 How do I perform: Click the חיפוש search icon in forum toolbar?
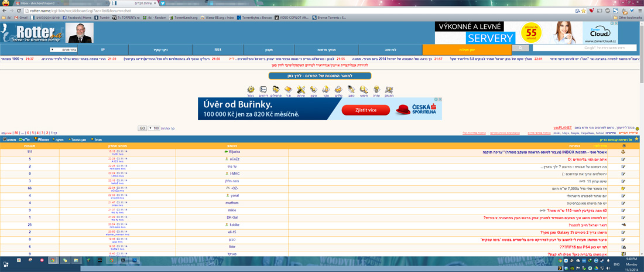[364, 89]
